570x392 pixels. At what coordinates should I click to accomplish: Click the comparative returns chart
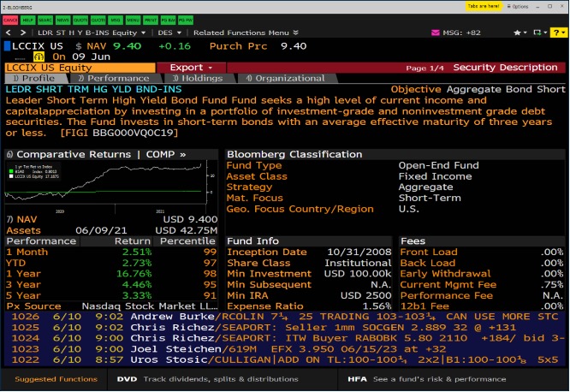[111, 187]
